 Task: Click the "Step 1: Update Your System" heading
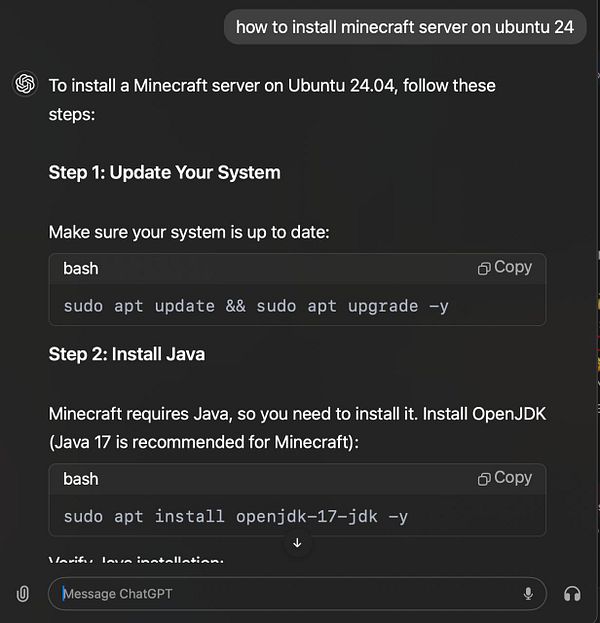[164, 172]
